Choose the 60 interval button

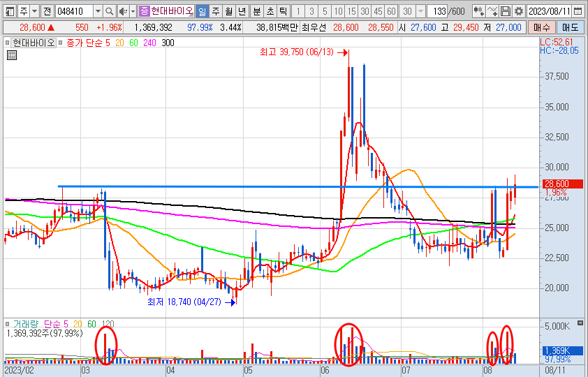pos(391,11)
